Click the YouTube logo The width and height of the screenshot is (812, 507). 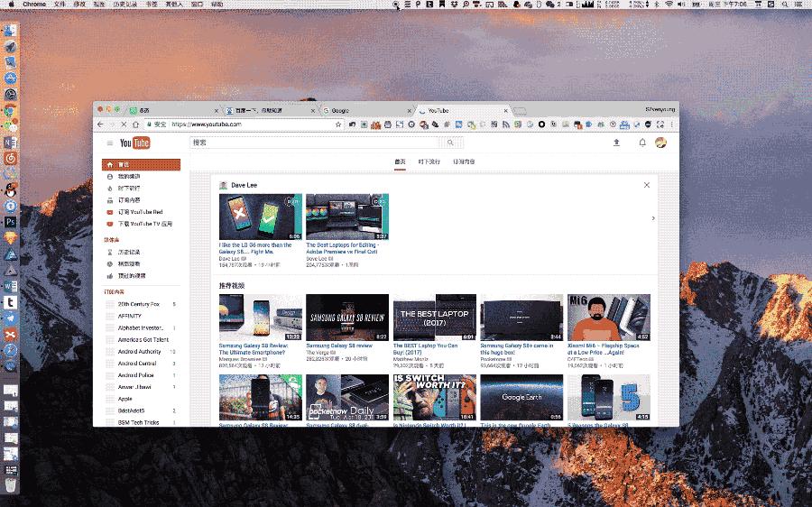tap(134, 143)
